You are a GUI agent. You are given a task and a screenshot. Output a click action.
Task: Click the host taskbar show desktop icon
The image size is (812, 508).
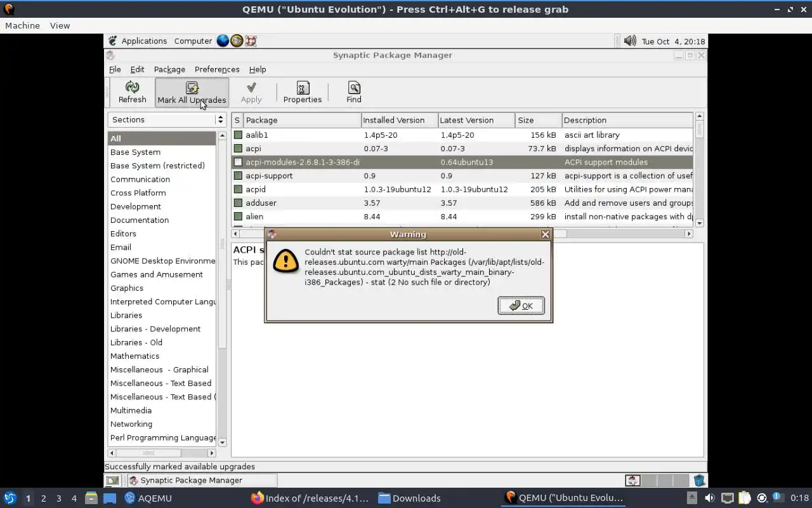click(x=110, y=498)
